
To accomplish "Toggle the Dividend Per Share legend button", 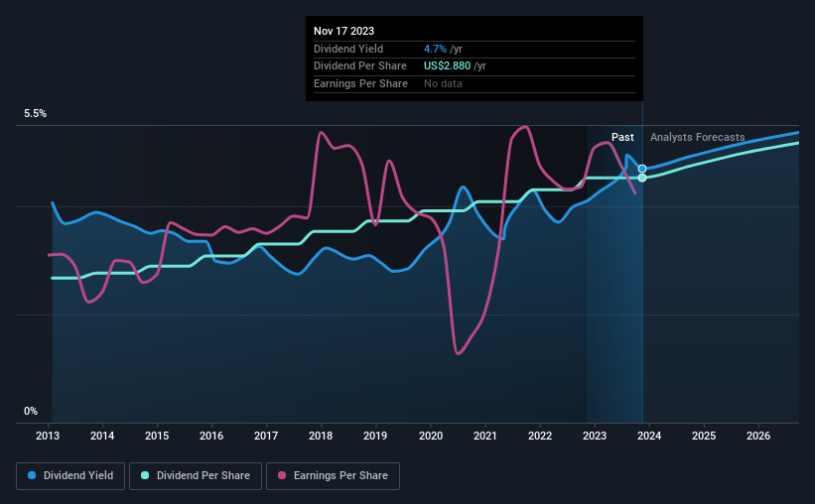I will point(196,476).
